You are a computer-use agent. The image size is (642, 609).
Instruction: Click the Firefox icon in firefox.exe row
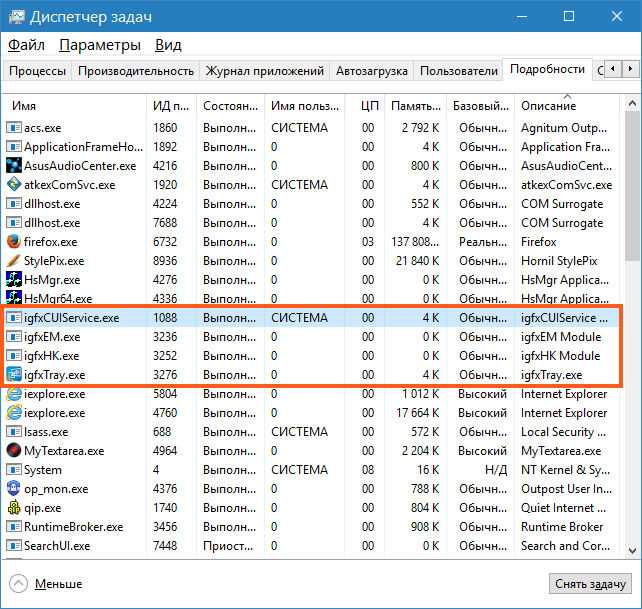(14, 242)
